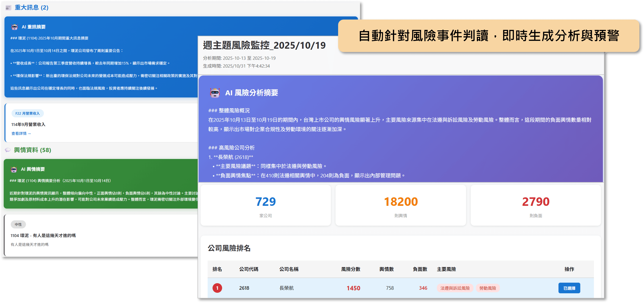Click the 18200 則輿情 stat card
Screen dimensions: 644x303
(400, 205)
